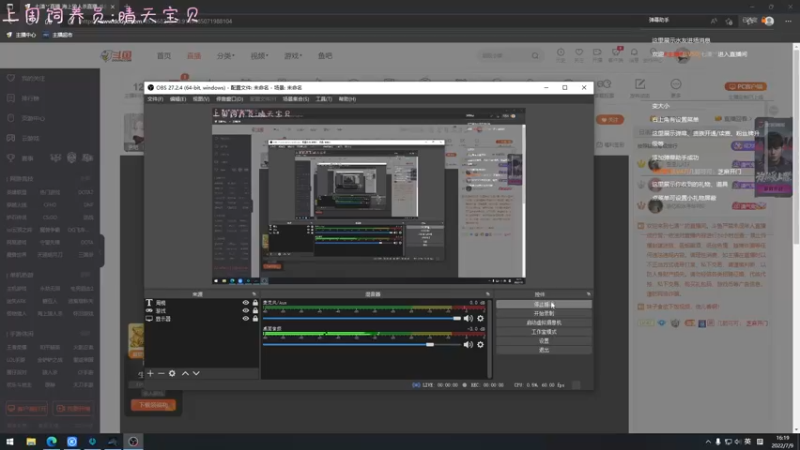Screen dimensions: 800x450
Task: Open 桌面音频 audio settings gear
Action: 480,345
